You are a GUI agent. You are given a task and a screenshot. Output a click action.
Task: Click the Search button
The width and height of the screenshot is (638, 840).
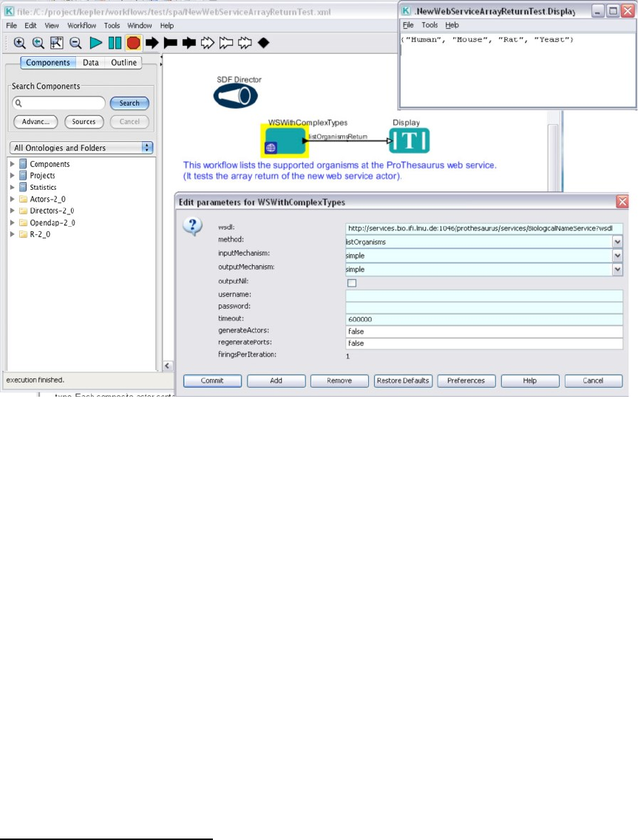point(129,103)
